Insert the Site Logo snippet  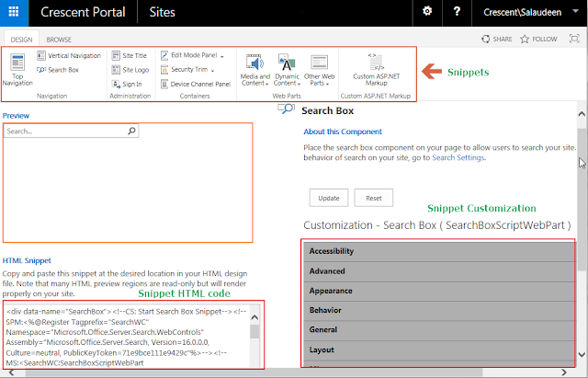(130, 70)
